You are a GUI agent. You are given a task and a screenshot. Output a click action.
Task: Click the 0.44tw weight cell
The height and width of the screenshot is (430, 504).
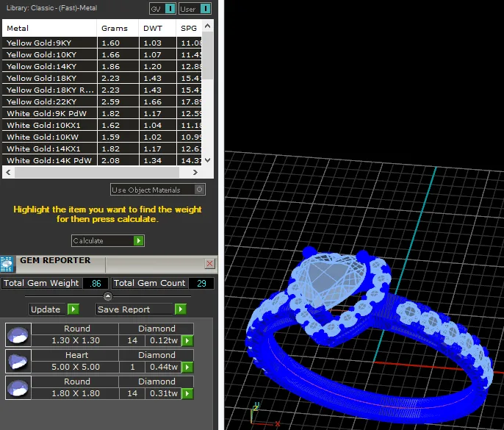point(163,367)
